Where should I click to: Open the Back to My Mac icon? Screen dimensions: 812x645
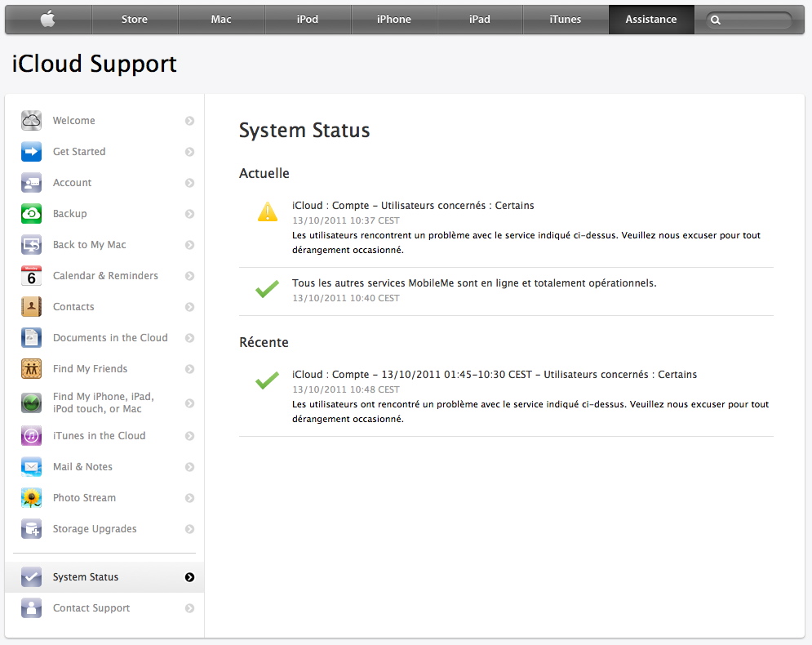[31, 245]
